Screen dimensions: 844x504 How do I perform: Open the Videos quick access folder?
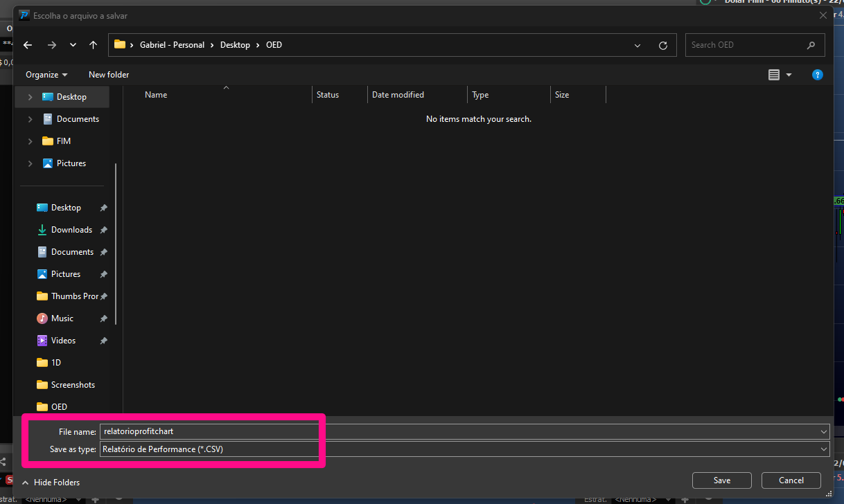(x=63, y=341)
